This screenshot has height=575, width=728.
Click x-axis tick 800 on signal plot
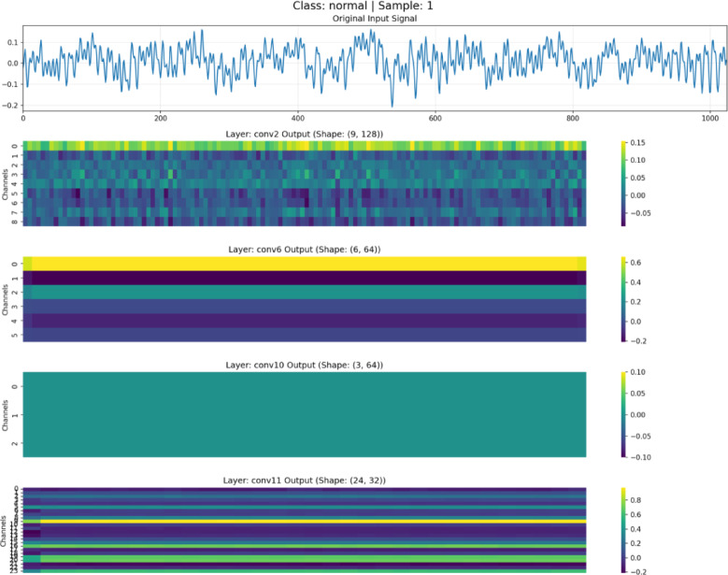(573, 119)
